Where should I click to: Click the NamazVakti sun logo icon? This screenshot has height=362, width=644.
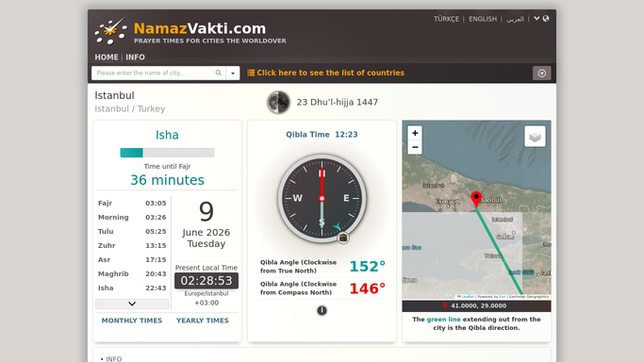111,31
